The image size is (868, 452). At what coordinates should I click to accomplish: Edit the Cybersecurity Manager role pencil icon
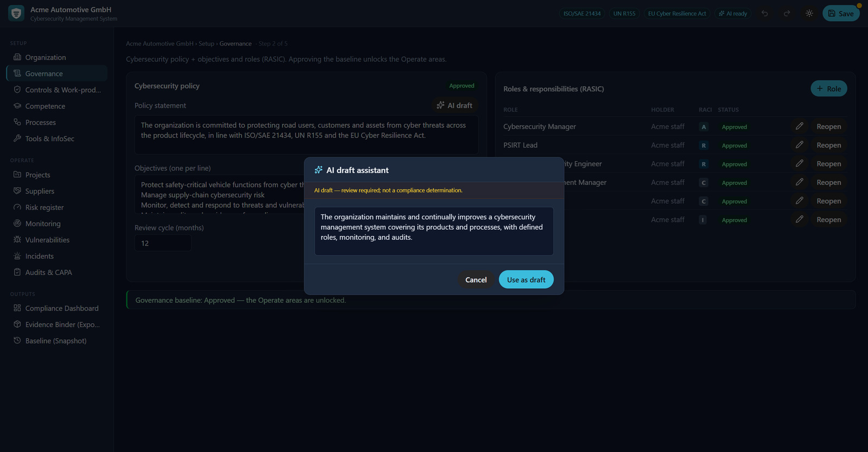tap(799, 126)
